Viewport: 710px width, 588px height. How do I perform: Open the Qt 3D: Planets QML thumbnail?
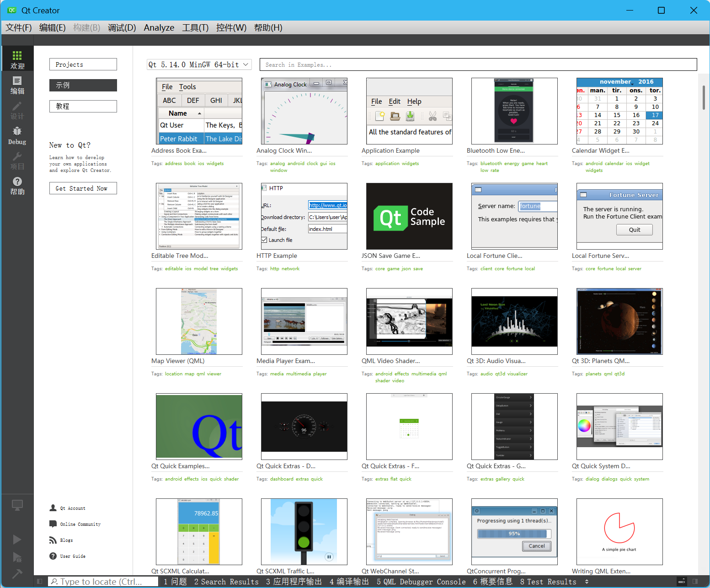(x=619, y=321)
